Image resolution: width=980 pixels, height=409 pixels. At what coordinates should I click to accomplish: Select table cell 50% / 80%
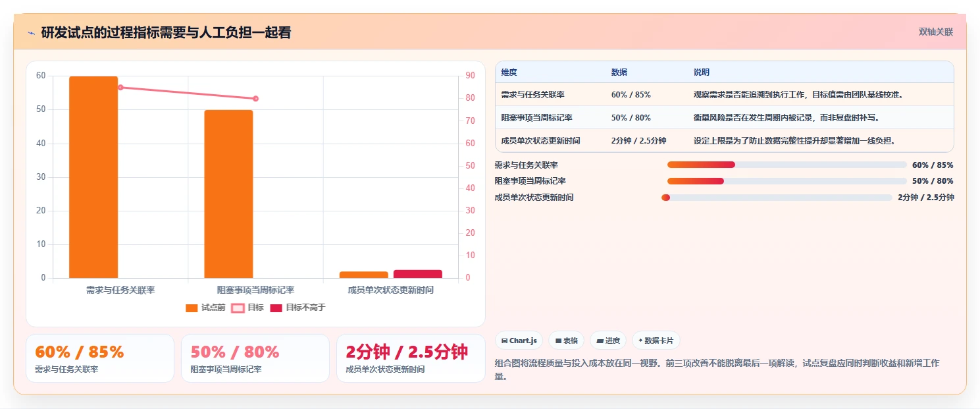click(x=631, y=117)
